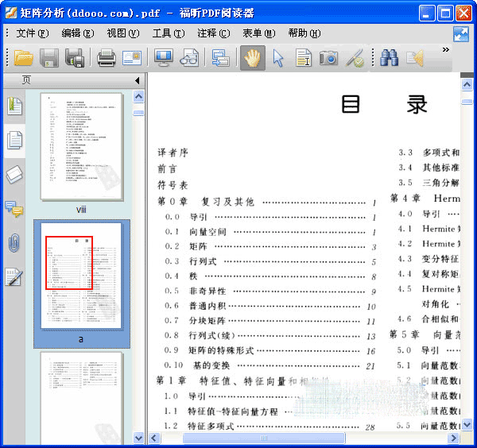Screen dimensions: 477x448
Task: Click thumbnail panel scroll down arrow
Action: point(138,438)
